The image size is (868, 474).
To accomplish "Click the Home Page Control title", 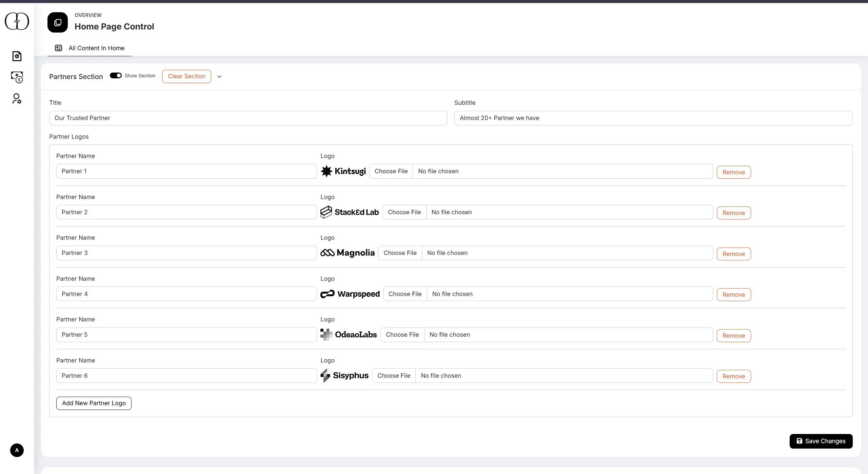I will (114, 26).
